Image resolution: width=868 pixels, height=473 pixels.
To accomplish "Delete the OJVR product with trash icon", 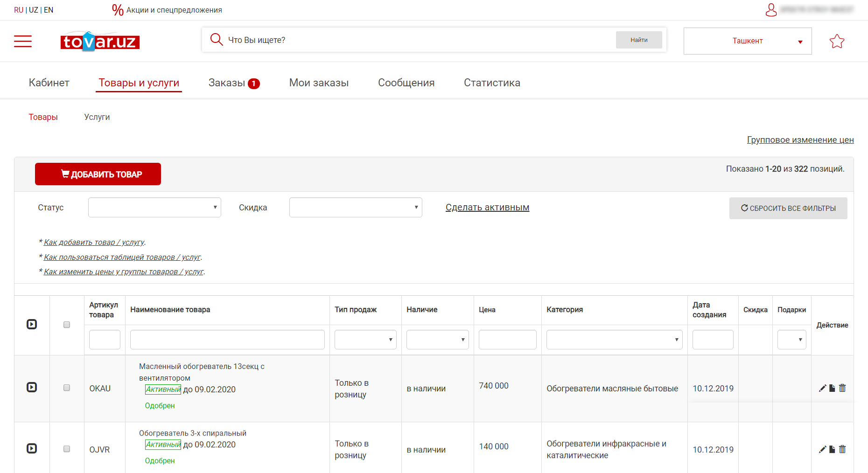I will [x=842, y=449].
